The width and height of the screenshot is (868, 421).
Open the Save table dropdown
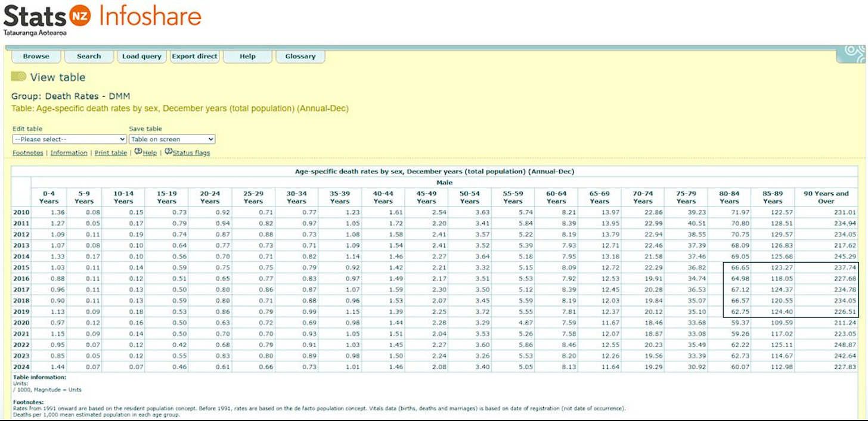click(x=172, y=139)
